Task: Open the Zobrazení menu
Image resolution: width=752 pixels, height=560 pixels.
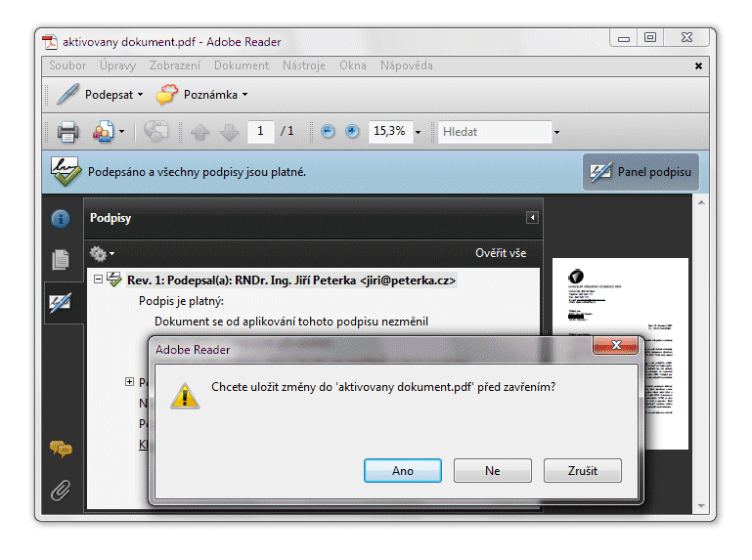Action: 175,65
